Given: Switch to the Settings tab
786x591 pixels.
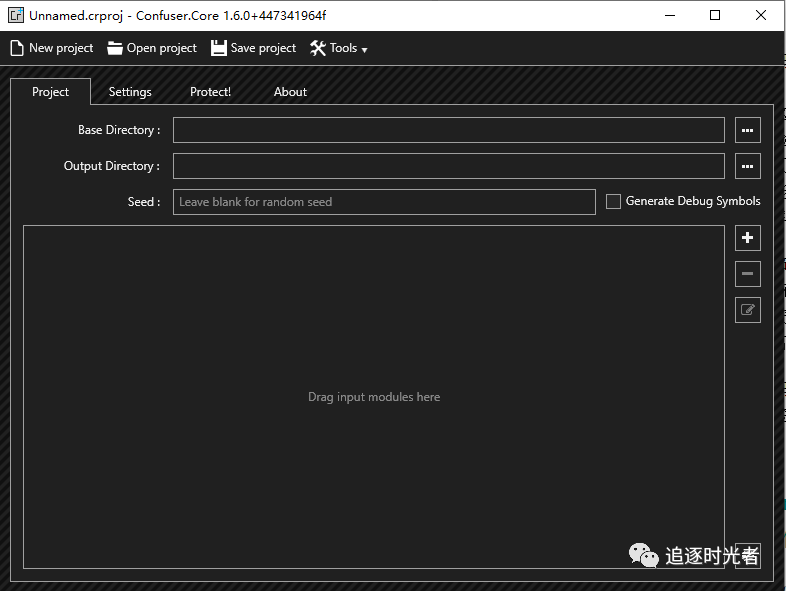Looking at the screenshot, I should 130,92.
